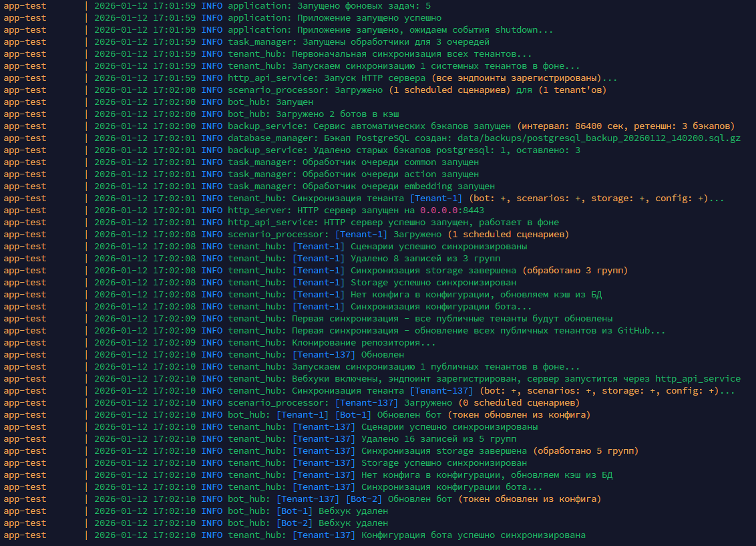Click the 'Обработчик очереди action запущен' message

pyautogui.click(x=390, y=174)
